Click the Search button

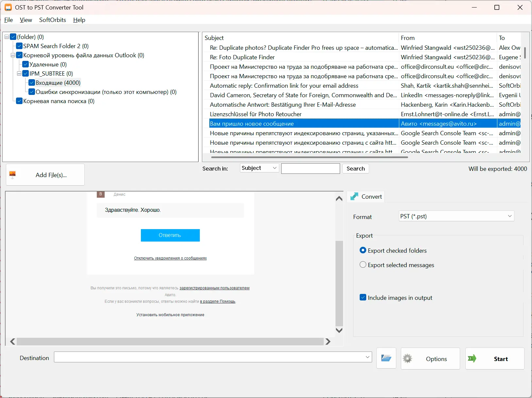[356, 168]
